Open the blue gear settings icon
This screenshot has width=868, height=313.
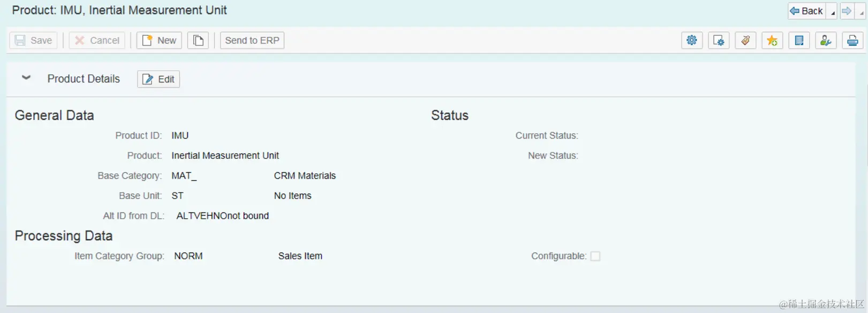[692, 40]
